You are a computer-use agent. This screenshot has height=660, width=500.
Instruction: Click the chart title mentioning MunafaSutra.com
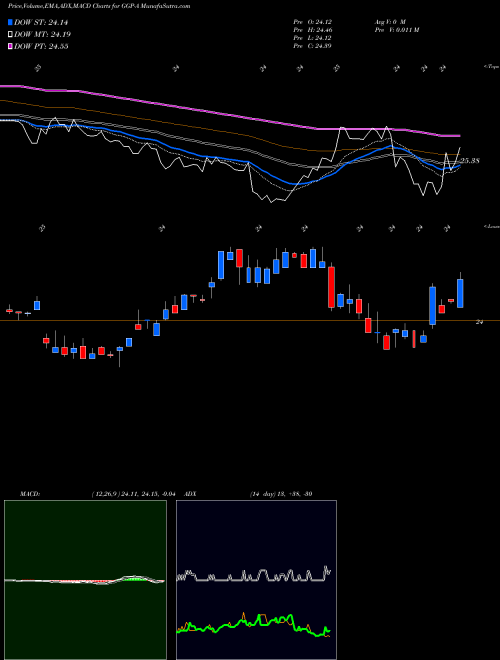tap(99, 6)
